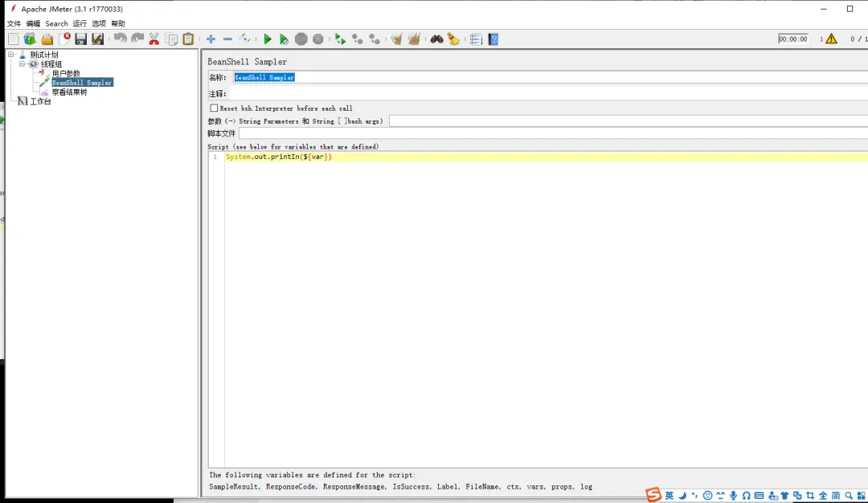Click the Toggle enable/disable toolbar icon
Screen dimensions: 868x503
coord(244,39)
